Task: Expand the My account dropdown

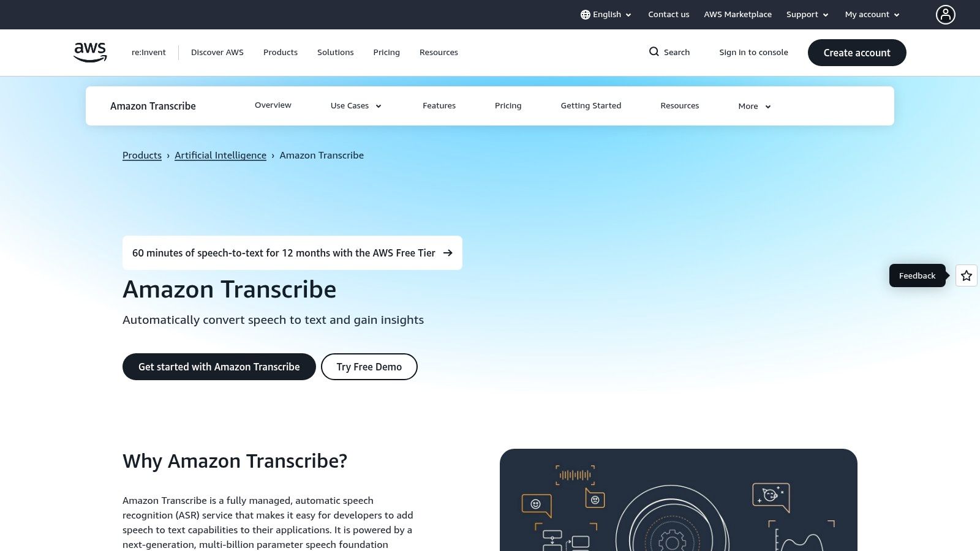Action: [872, 14]
